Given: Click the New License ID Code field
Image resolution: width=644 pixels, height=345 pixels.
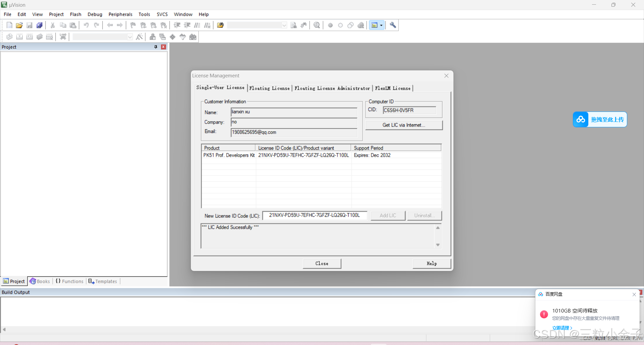Looking at the screenshot, I should (x=315, y=215).
